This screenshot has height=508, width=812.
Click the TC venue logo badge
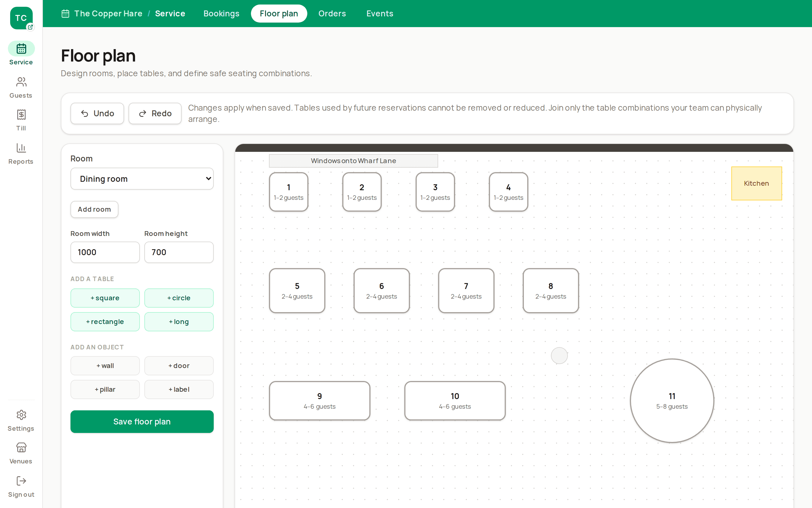[21, 18]
